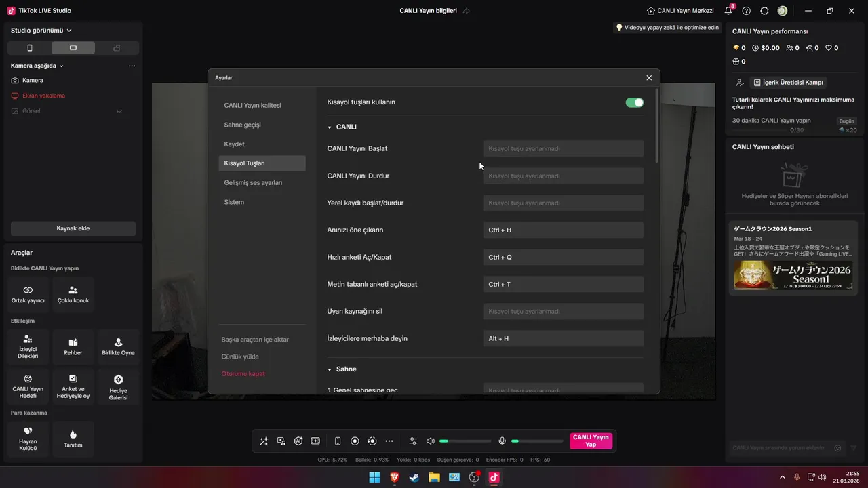The height and width of the screenshot is (488, 868).
Task: Open İzleyici Dilekleri tool
Action: pyautogui.click(x=28, y=346)
